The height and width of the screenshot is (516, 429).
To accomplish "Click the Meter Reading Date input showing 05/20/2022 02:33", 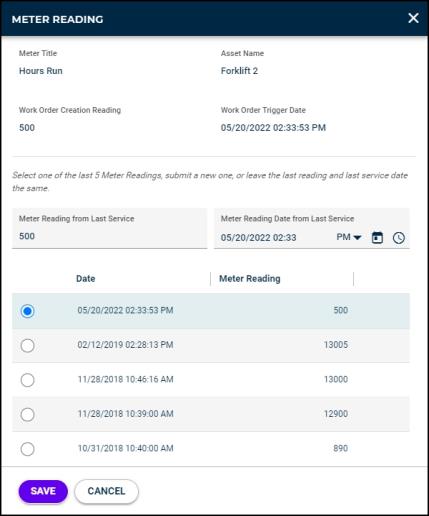I will (273, 238).
